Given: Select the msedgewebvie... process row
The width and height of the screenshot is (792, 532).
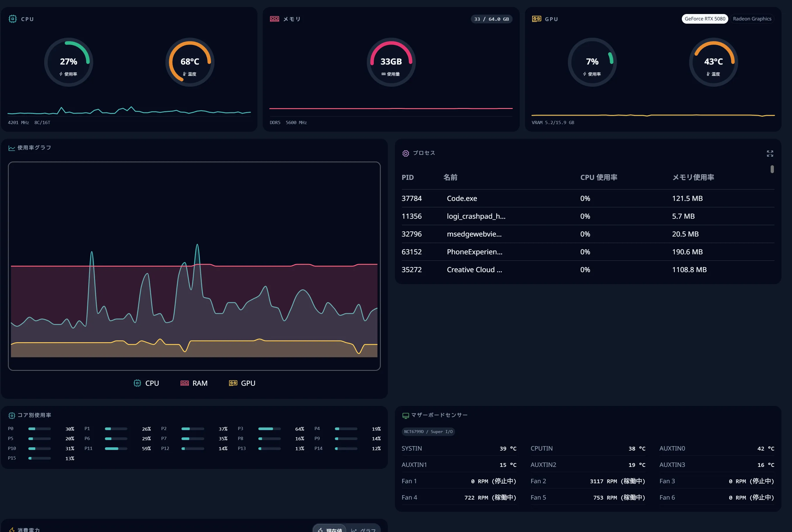Looking at the screenshot, I should pyautogui.click(x=587, y=234).
